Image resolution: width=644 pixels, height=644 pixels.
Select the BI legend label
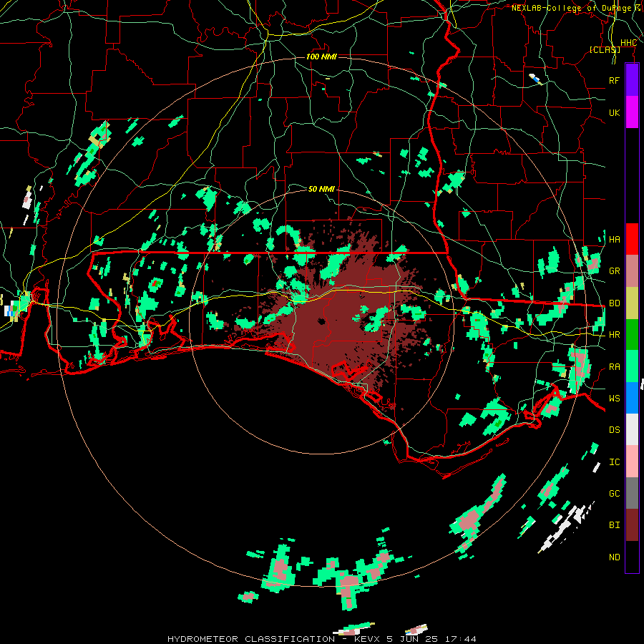coord(614,525)
